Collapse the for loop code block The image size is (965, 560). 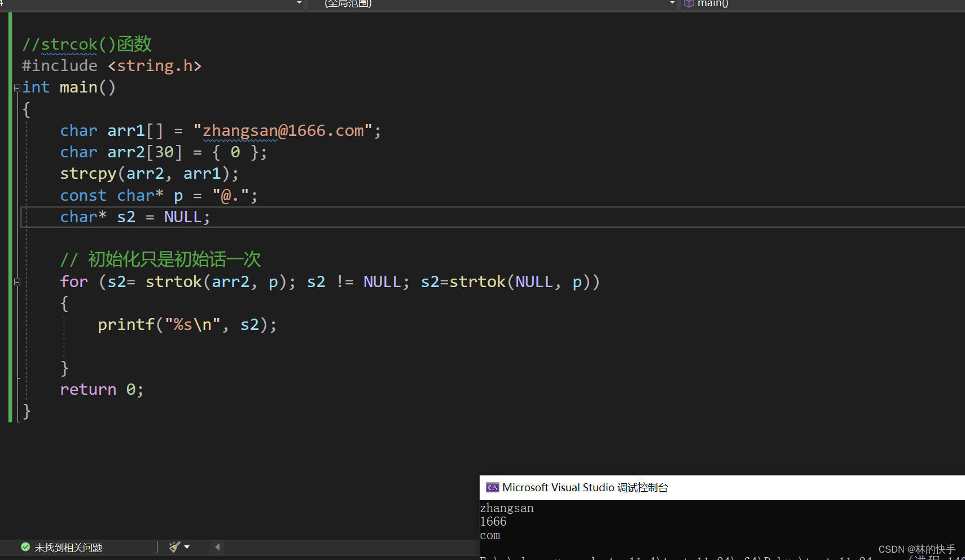tap(17, 282)
